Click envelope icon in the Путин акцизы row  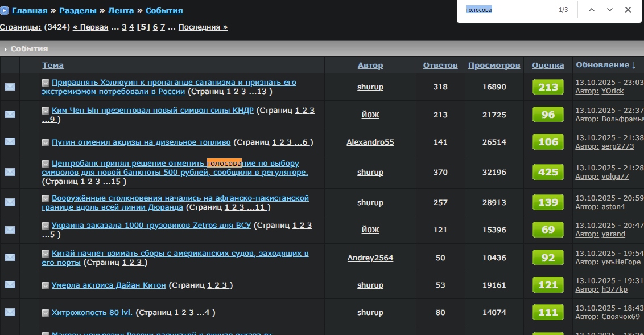(x=10, y=142)
